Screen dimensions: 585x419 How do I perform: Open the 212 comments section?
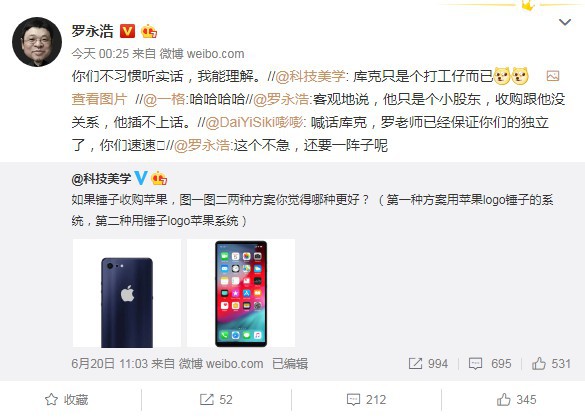[366, 400]
